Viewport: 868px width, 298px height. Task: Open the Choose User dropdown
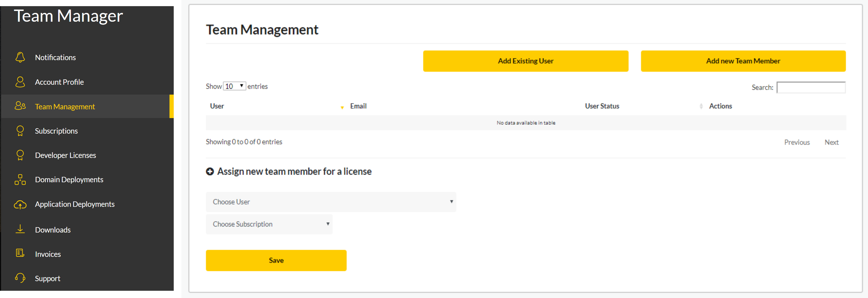pyautogui.click(x=331, y=202)
